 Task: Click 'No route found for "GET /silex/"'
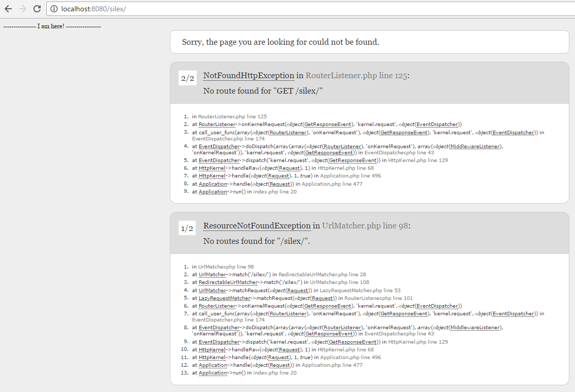(263, 91)
